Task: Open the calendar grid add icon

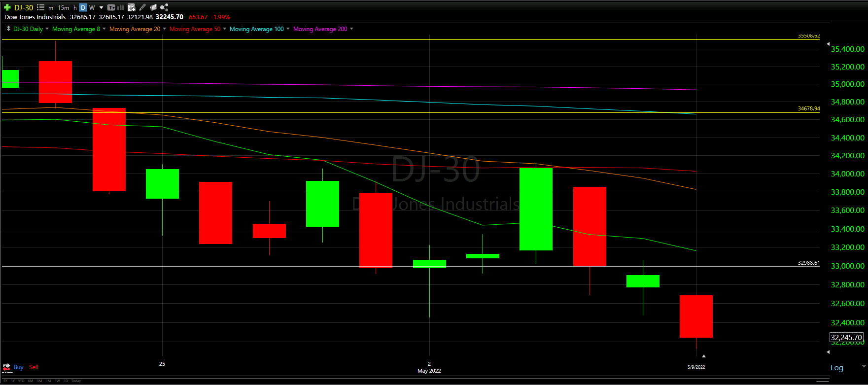Action: click(x=131, y=7)
